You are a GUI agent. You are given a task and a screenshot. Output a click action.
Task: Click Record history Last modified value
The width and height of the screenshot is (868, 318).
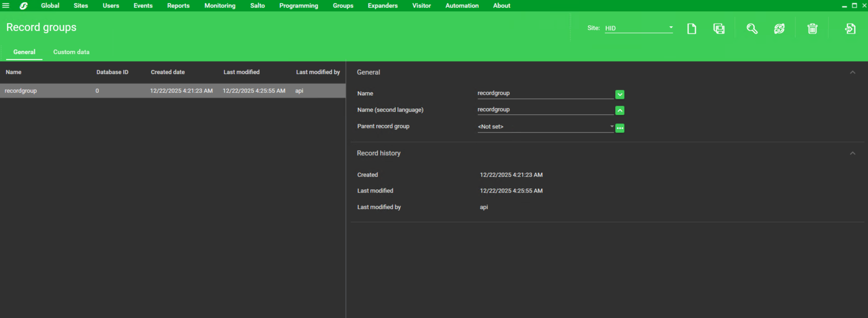[511, 191]
